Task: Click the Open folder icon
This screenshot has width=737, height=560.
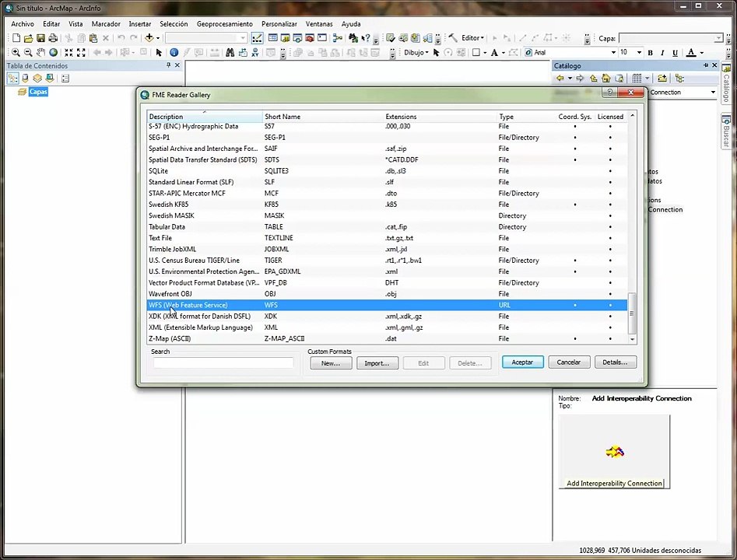Action: (28, 38)
